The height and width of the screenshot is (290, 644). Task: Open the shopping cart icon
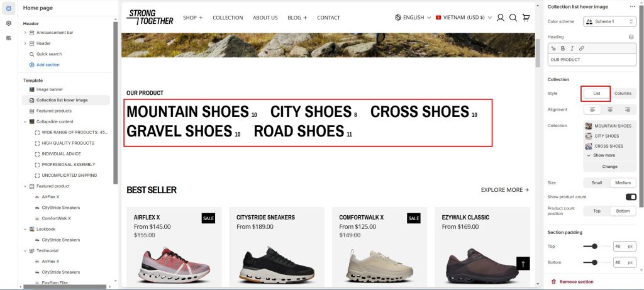coord(526,18)
